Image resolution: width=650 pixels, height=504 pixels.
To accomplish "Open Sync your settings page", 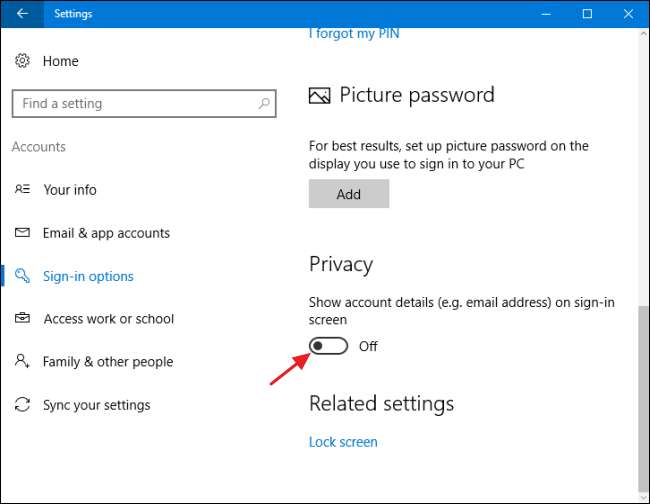I will pos(96,405).
